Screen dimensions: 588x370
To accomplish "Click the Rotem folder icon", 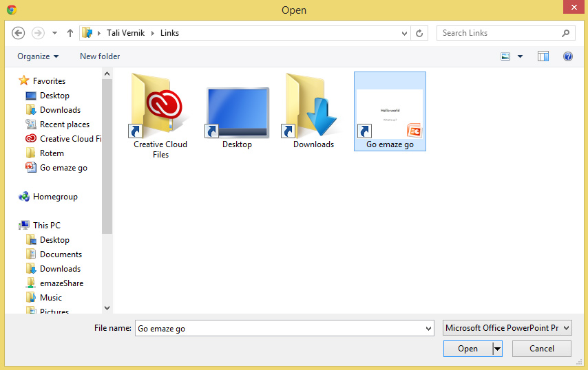I will [x=31, y=153].
